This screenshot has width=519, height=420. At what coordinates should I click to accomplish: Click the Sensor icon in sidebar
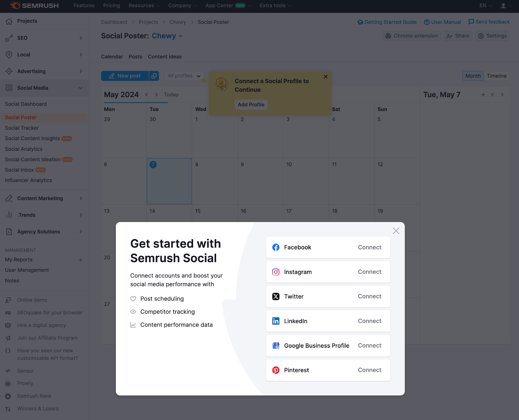pos(8,371)
